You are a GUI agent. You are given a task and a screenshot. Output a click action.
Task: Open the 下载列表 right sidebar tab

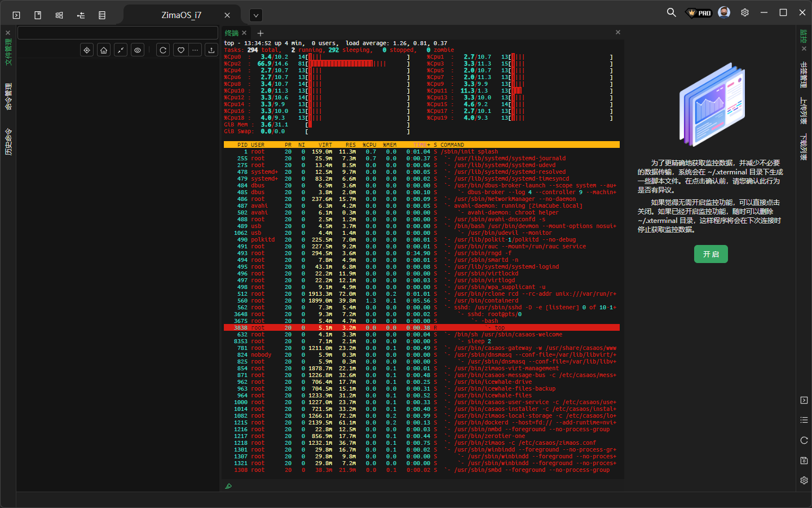point(804,147)
